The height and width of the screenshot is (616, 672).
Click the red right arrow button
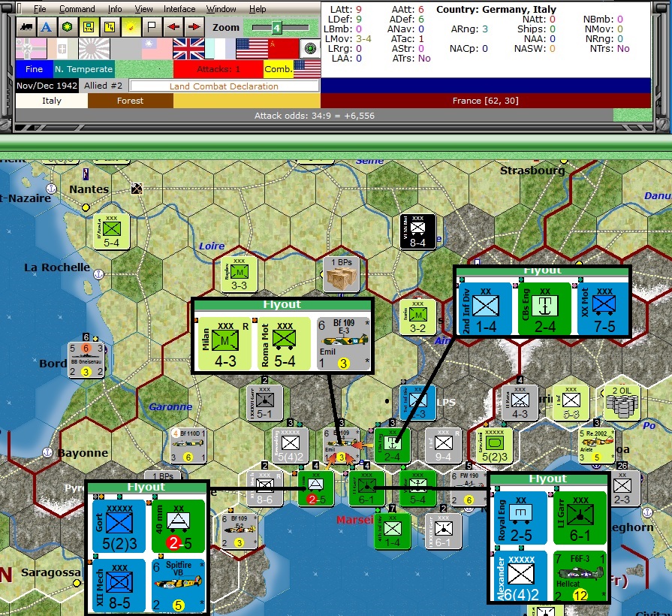click(x=194, y=27)
